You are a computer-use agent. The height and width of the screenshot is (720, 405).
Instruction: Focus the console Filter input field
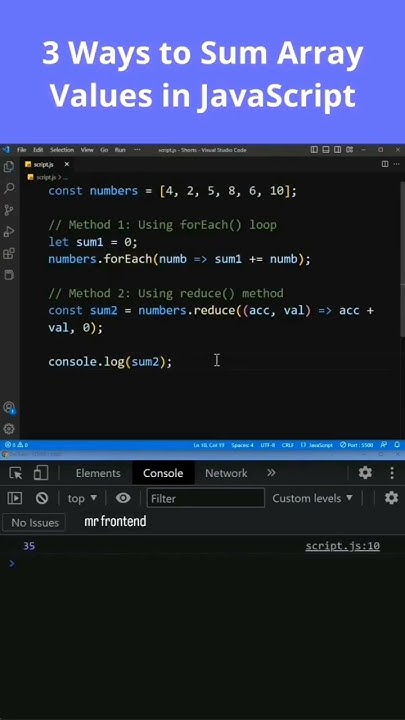(205, 498)
